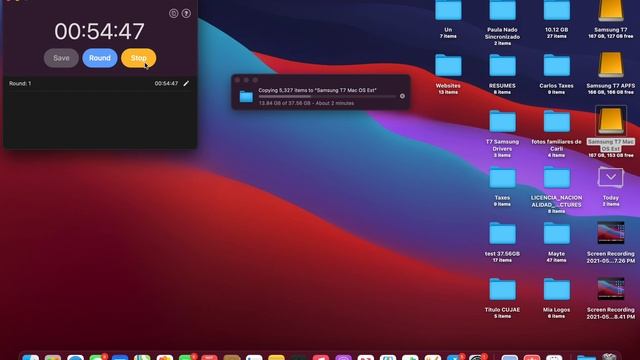Viewport: 640px width, 360px height.
Task: Select the Mayte folder
Action: pyautogui.click(x=557, y=233)
